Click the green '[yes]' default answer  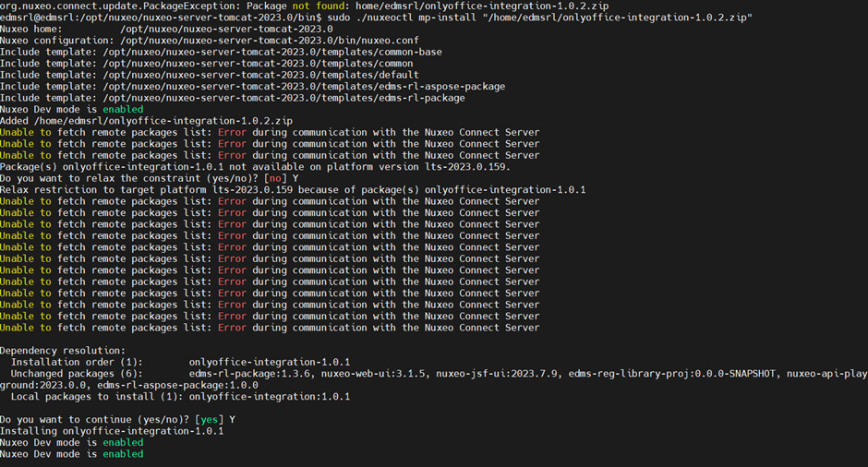point(209,419)
